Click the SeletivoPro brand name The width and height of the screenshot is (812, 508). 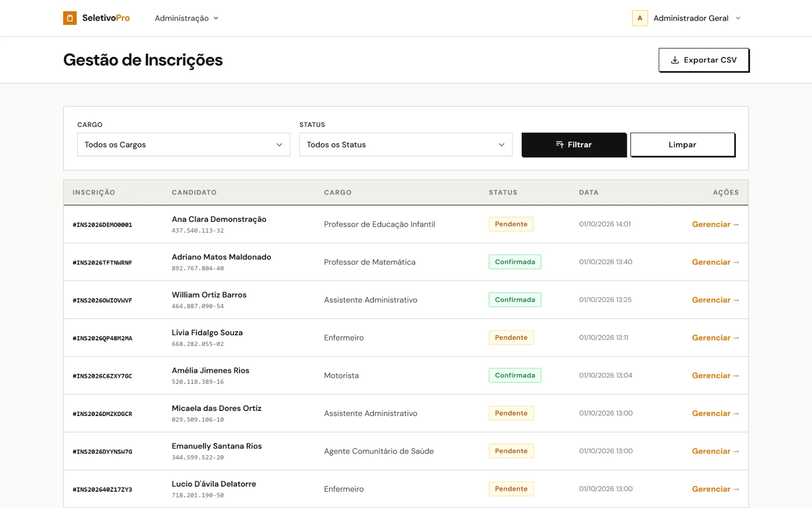pos(106,18)
